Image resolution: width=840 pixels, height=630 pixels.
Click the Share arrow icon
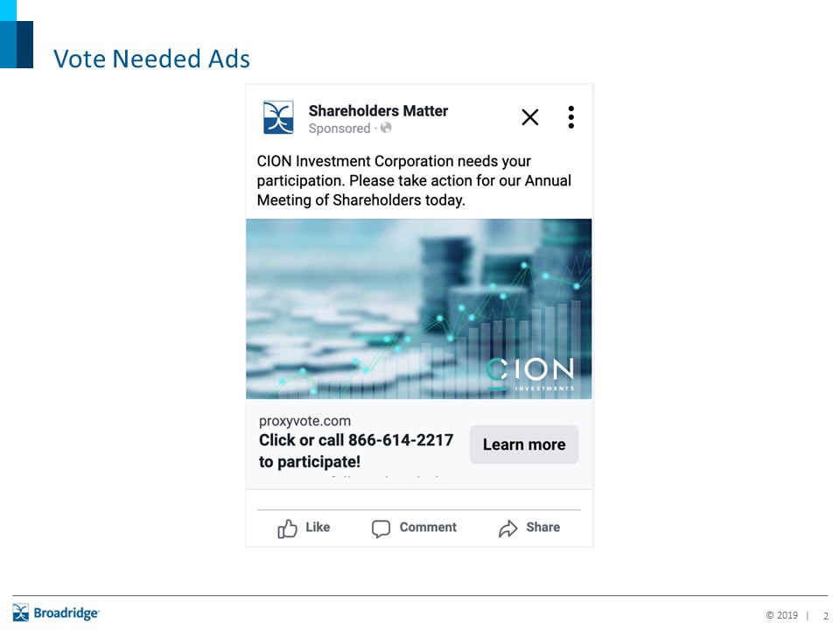point(507,528)
